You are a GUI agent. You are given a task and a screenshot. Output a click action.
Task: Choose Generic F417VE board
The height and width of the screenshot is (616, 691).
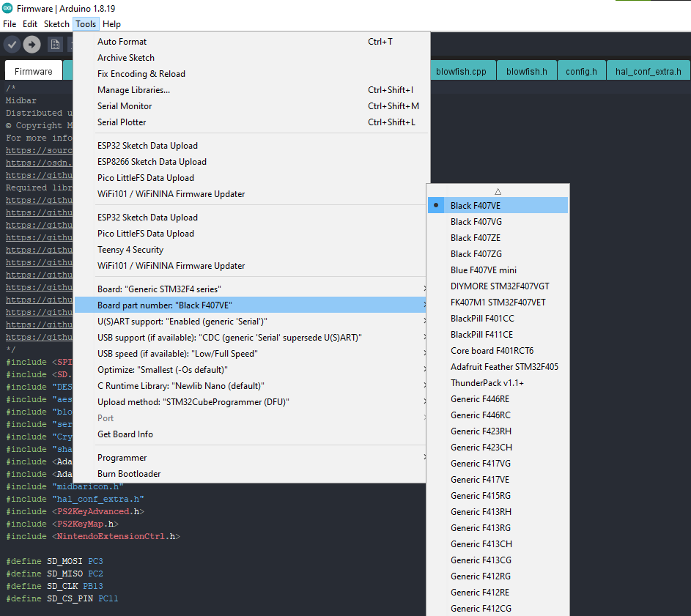point(498,480)
